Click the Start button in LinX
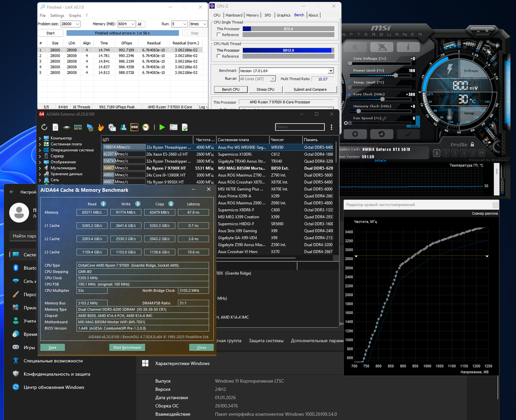 click(50, 33)
